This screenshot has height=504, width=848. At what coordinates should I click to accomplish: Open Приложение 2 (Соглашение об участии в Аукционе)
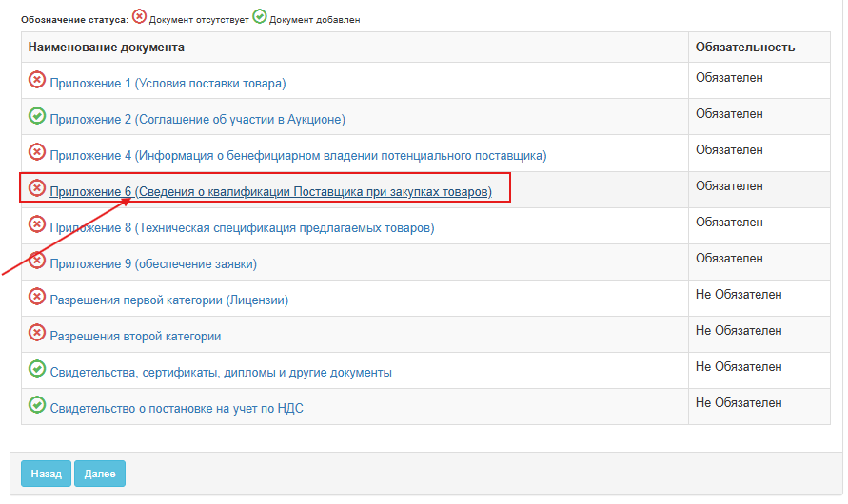(x=197, y=120)
